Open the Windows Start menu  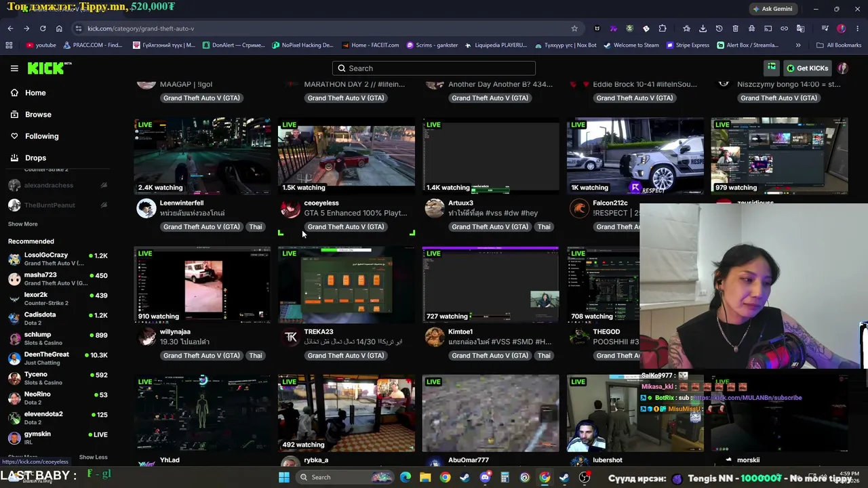[284, 477]
